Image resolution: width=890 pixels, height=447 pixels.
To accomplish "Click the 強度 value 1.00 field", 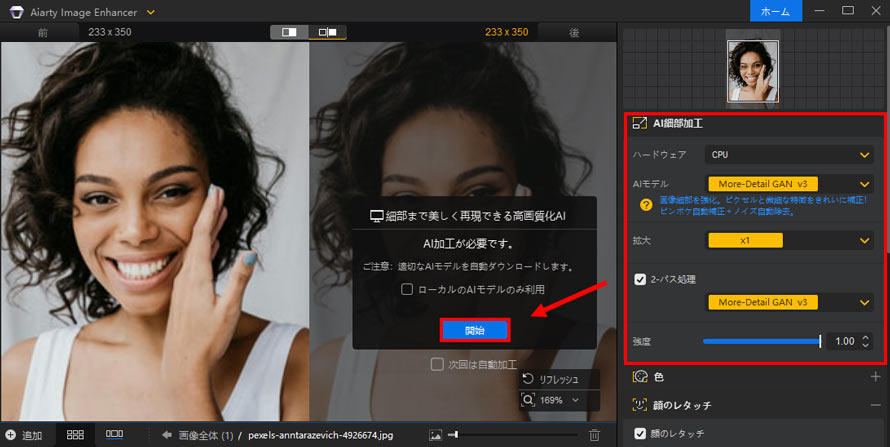I will point(845,341).
